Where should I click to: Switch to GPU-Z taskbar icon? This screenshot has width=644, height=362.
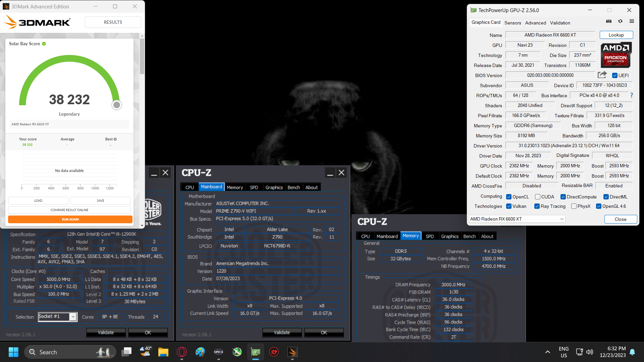point(256,352)
